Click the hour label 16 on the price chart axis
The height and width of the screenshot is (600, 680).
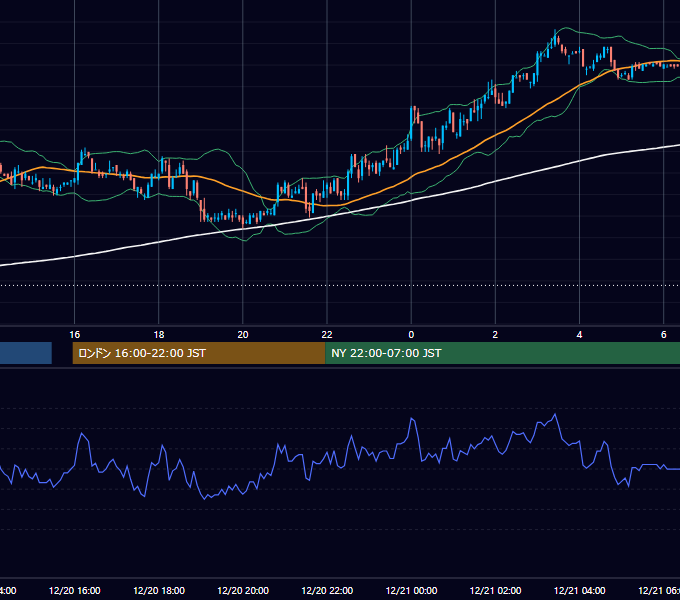coord(75,334)
